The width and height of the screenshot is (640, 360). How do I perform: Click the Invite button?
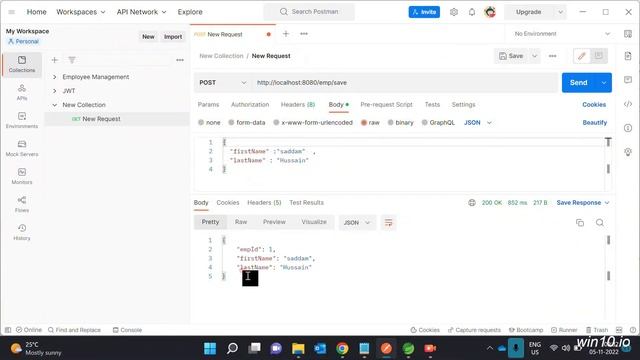click(424, 12)
